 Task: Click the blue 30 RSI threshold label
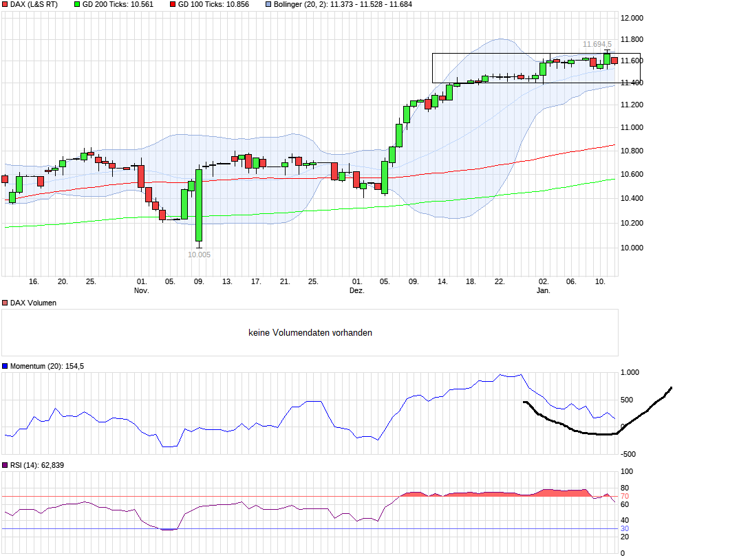click(625, 529)
